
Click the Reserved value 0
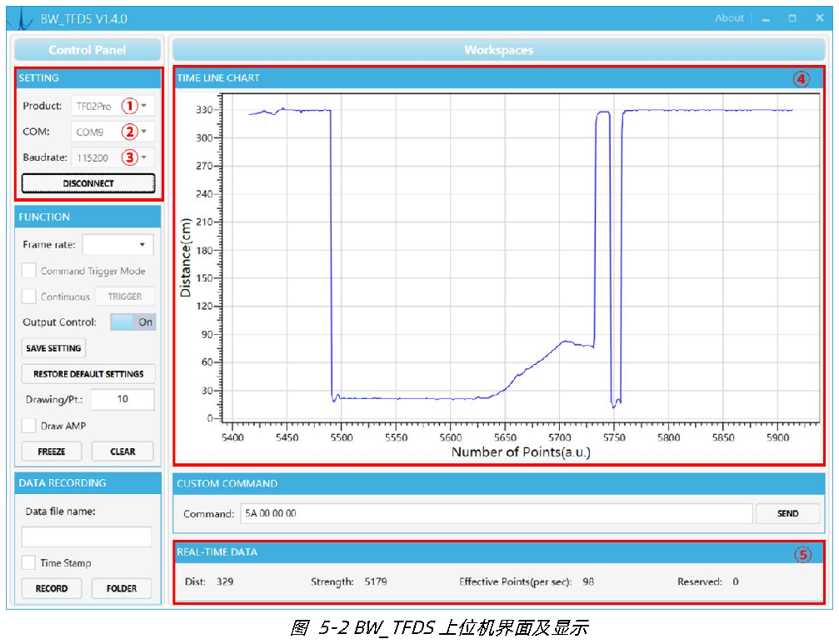coord(736,582)
